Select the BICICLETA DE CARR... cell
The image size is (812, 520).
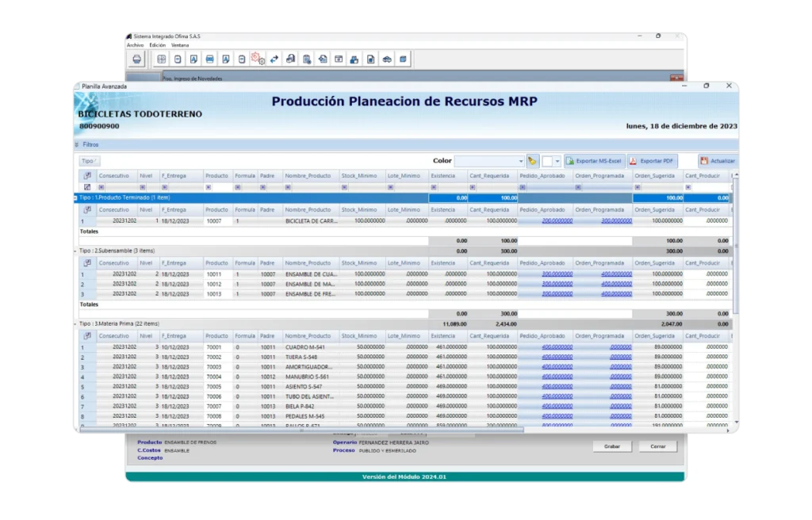tap(311, 221)
